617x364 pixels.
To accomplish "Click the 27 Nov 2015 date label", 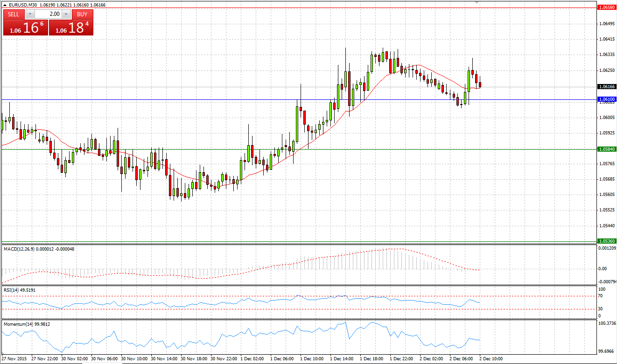I will pyautogui.click(x=14, y=359).
